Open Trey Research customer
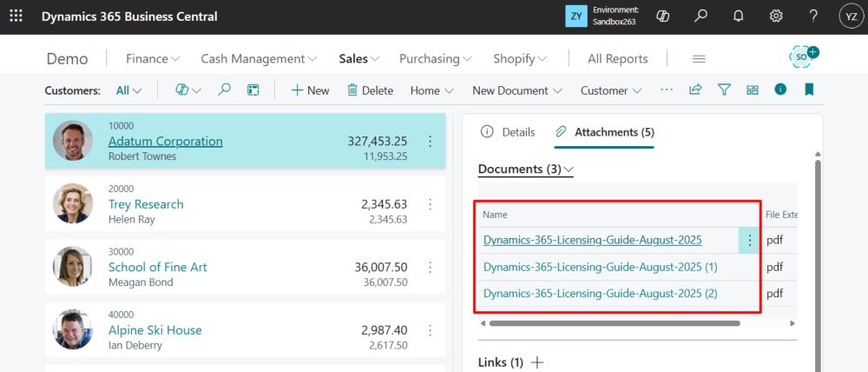Image resolution: width=868 pixels, height=372 pixels. coord(146,204)
